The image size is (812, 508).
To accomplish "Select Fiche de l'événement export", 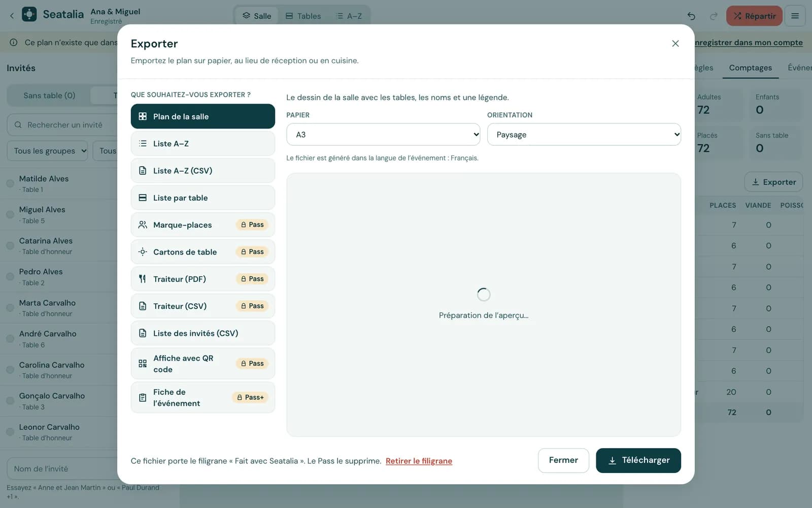I will [x=202, y=397].
